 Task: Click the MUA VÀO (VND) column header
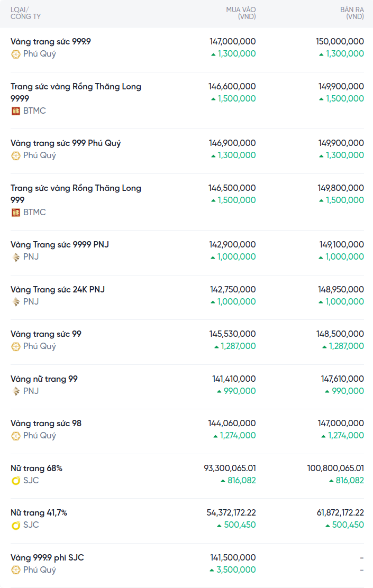[241, 13]
